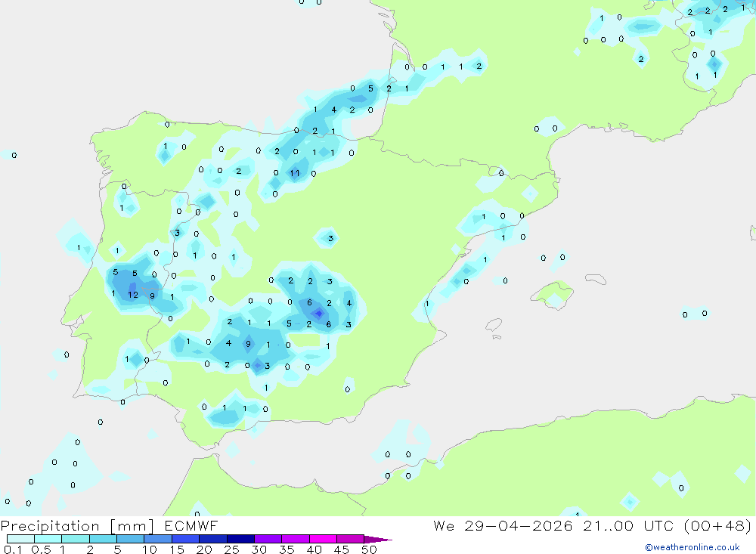
Task: Select the 1–2 mm legend color swatch
Action: point(75,539)
